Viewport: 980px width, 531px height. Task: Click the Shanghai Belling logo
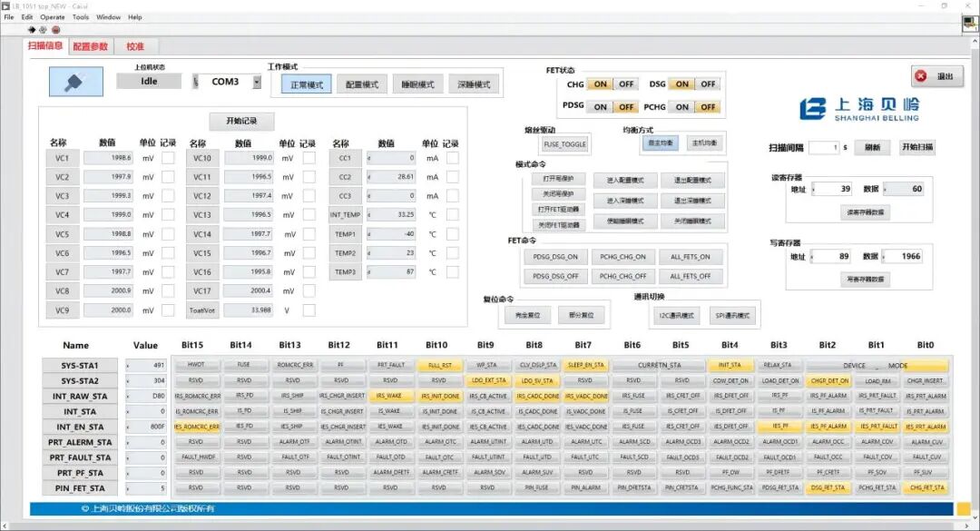pyautogui.click(x=859, y=108)
